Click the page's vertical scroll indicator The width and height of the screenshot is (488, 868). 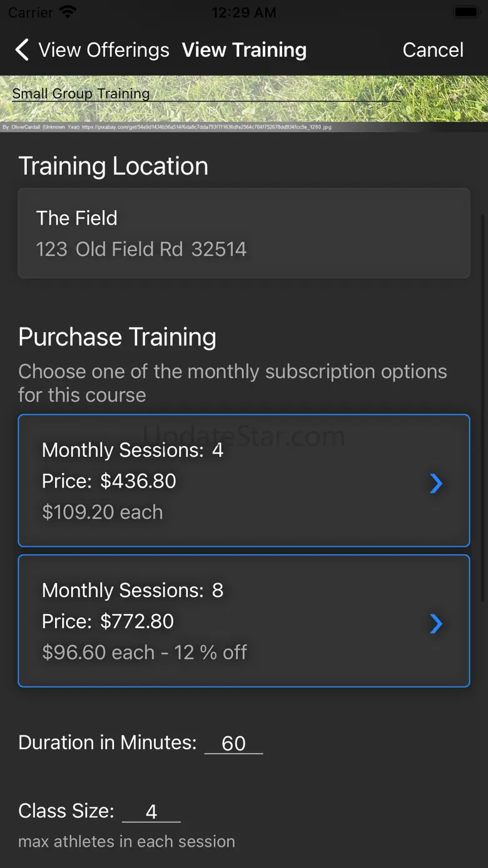click(x=482, y=407)
